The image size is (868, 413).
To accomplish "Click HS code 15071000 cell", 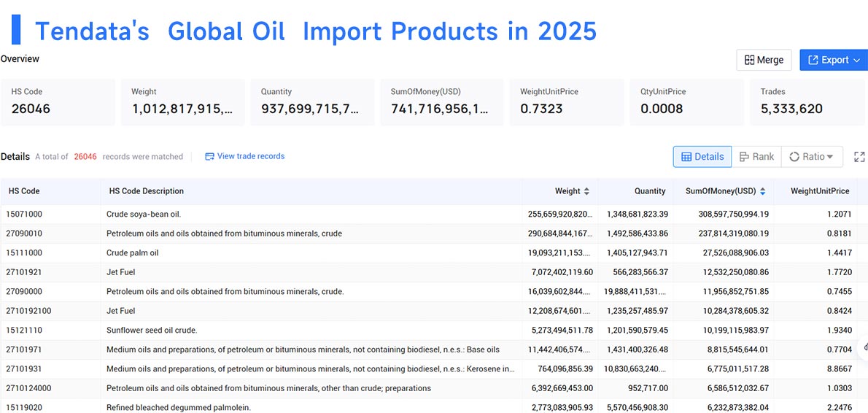I will coord(24,214).
